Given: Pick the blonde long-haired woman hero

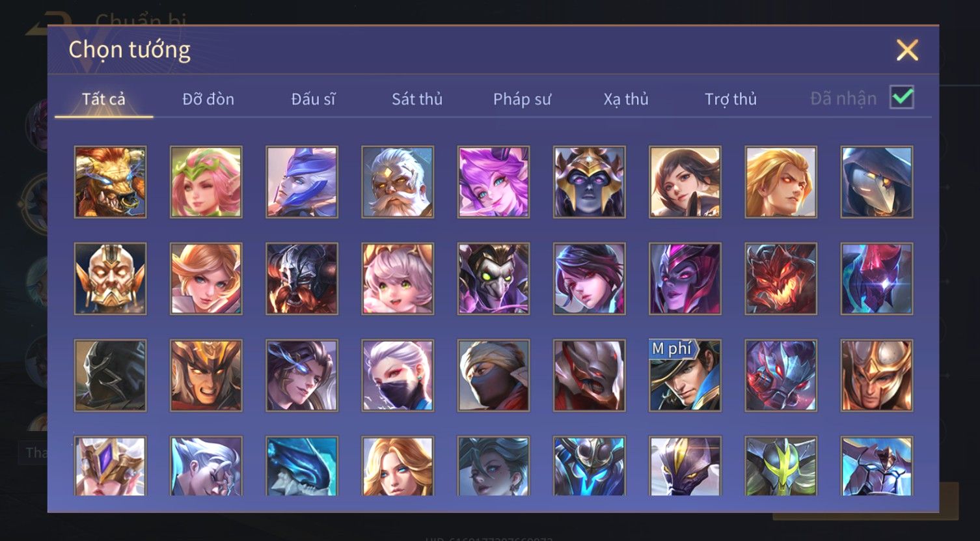Looking at the screenshot, I should pos(398,466).
